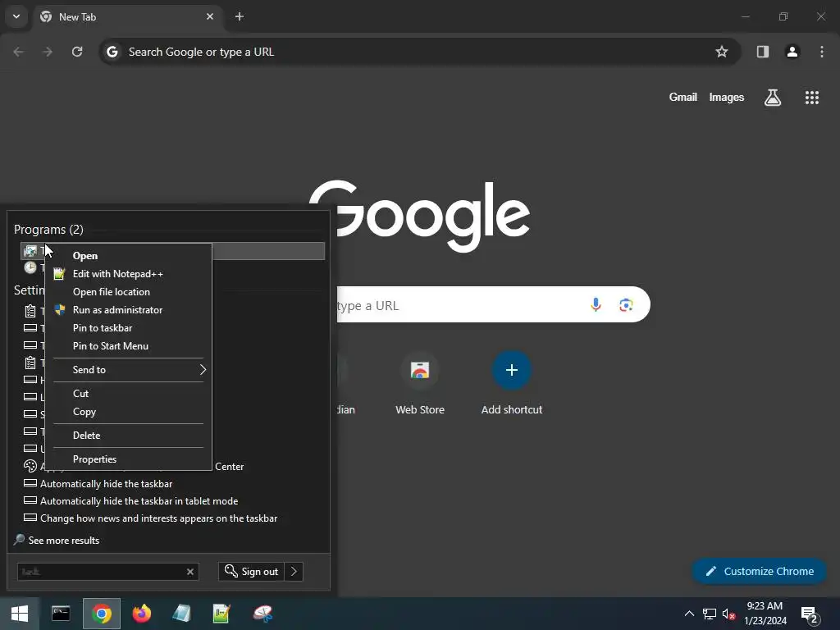
Task: Click the Sign out button
Action: pyautogui.click(x=252, y=572)
